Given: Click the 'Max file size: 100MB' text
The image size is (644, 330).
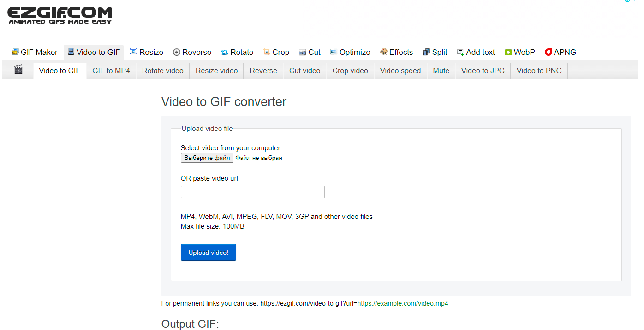Looking at the screenshot, I should pos(213,226).
